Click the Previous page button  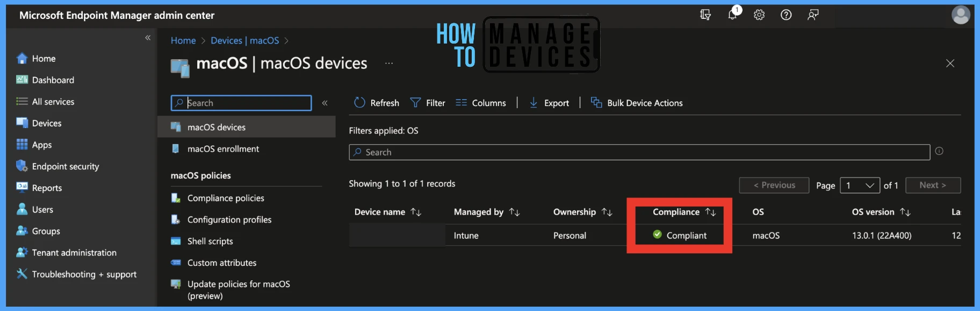774,185
